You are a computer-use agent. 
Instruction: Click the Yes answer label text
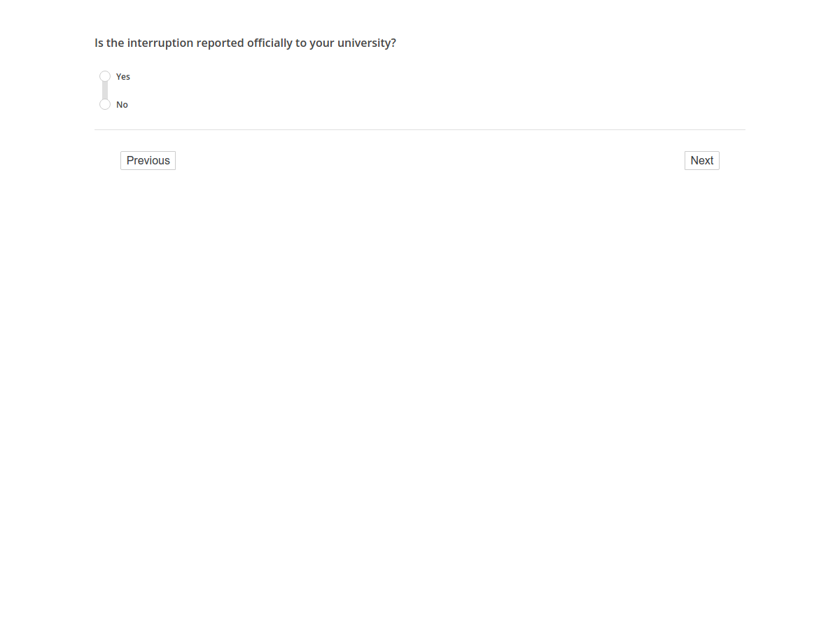(x=122, y=76)
